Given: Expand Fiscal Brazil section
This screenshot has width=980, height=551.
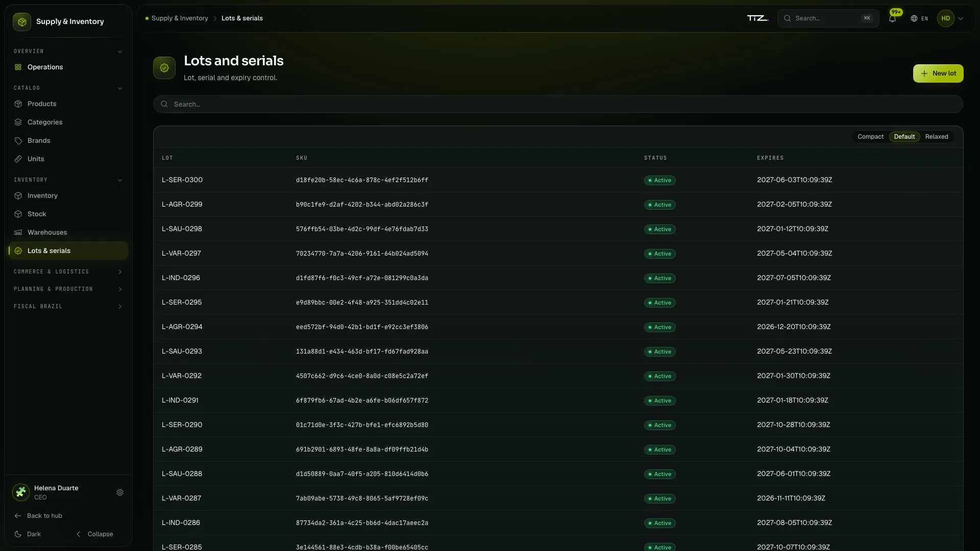Looking at the screenshot, I should [68, 307].
